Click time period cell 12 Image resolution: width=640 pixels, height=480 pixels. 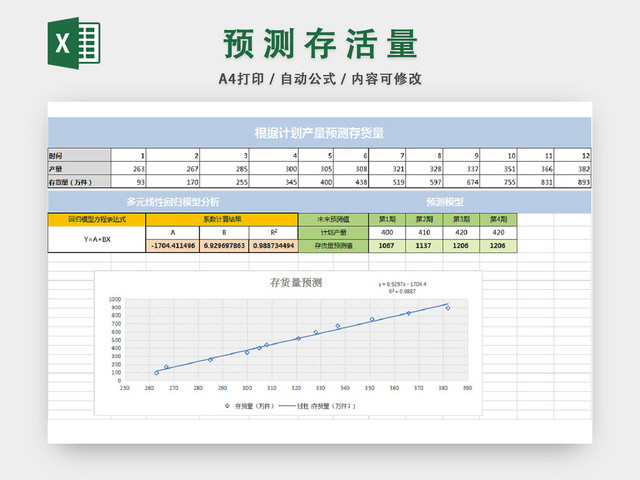(573, 155)
